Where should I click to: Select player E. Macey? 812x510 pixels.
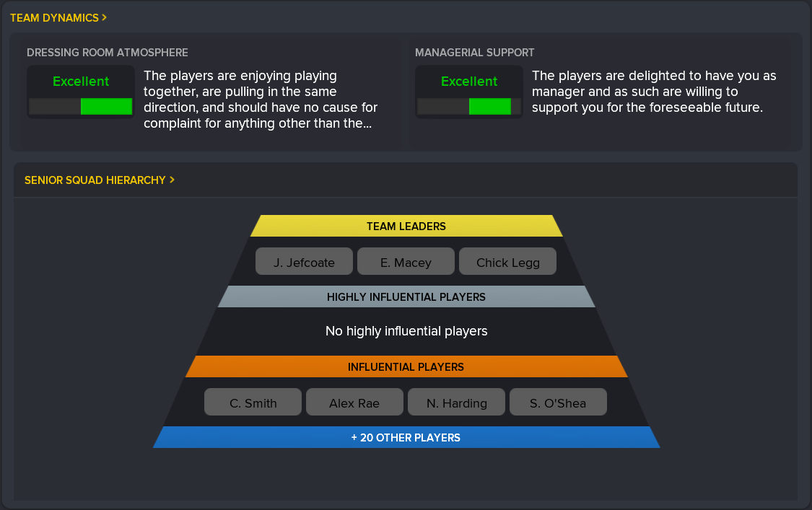(406, 263)
